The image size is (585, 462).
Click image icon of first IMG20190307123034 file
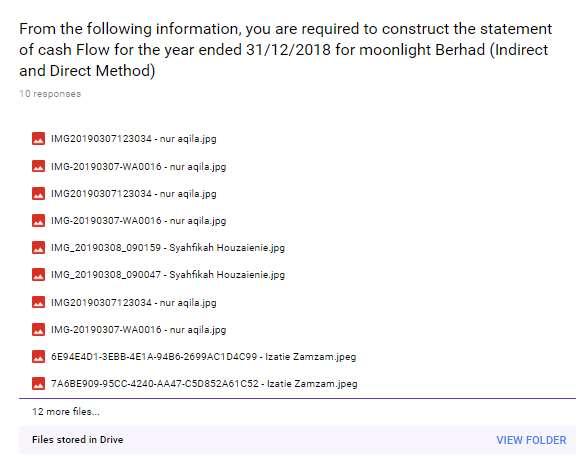38,138
